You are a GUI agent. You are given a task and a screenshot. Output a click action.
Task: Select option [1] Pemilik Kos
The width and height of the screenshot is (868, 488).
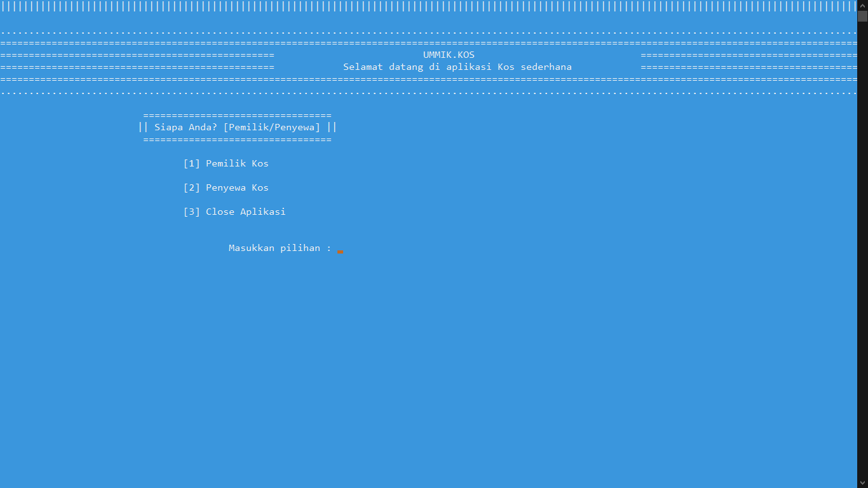226,163
